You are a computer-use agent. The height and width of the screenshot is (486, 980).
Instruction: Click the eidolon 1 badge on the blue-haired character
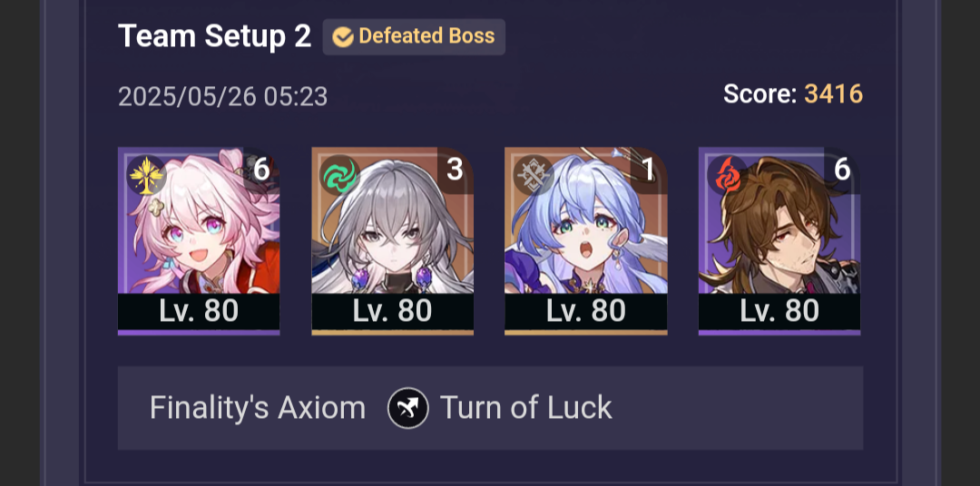click(x=649, y=170)
